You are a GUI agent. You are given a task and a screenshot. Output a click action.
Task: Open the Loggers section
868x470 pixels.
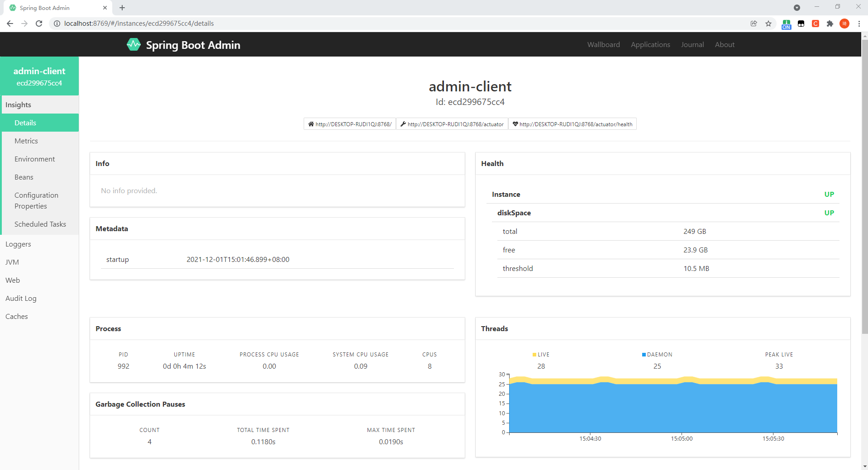[x=39, y=244]
